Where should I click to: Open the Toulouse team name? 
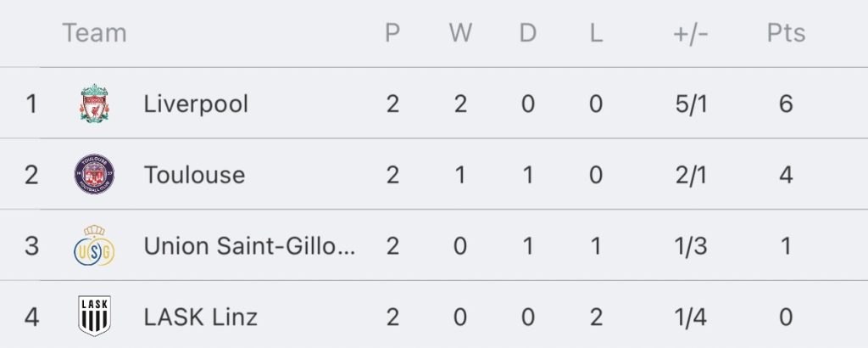(x=194, y=175)
